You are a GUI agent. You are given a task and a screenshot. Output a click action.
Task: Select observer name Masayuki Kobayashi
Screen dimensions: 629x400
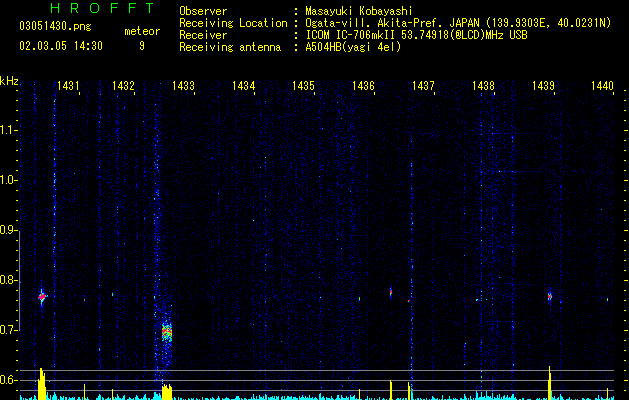(x=359, y=11)
